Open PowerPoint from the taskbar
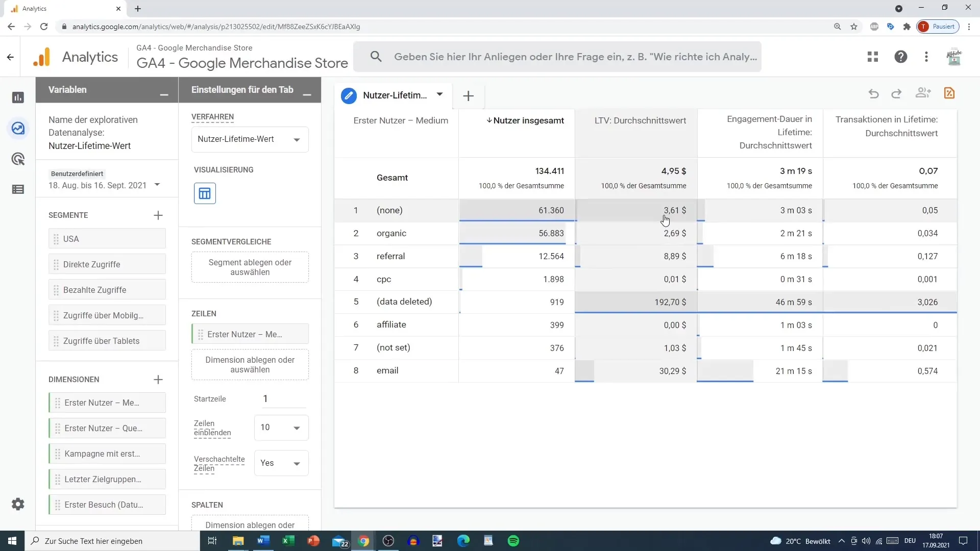The image size is (980, 551). coord(313,541)
